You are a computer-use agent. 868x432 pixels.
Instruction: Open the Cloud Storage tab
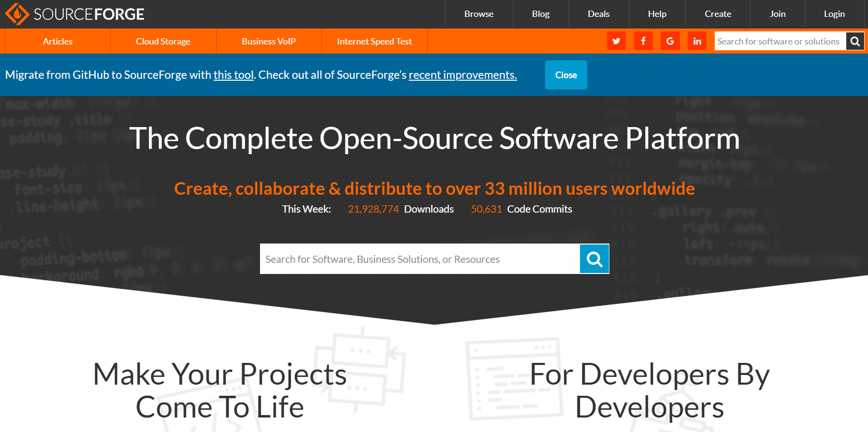[x=163, y=41]
